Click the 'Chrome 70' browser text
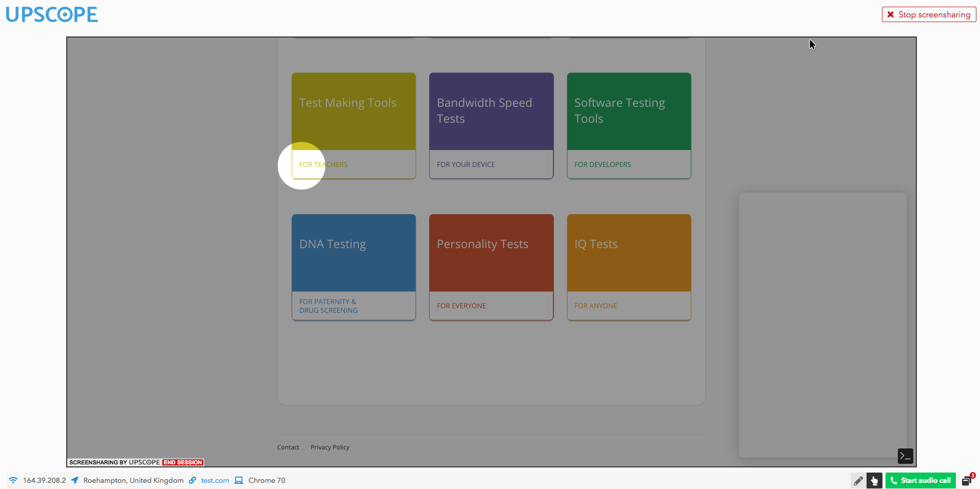Viewport: 980px width, 489px height. (267, 480)
